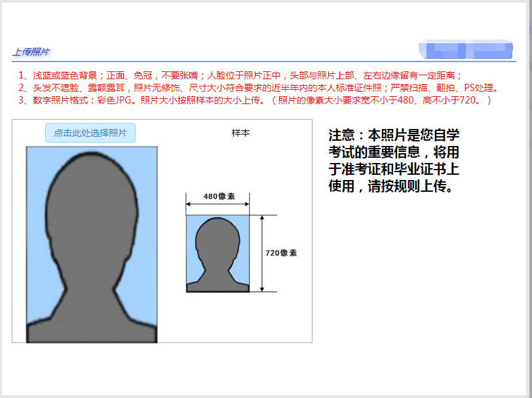Screen dimensions: 532x398
Task: Click the 点击此处选择照片 button
Action: click(90, 133)
